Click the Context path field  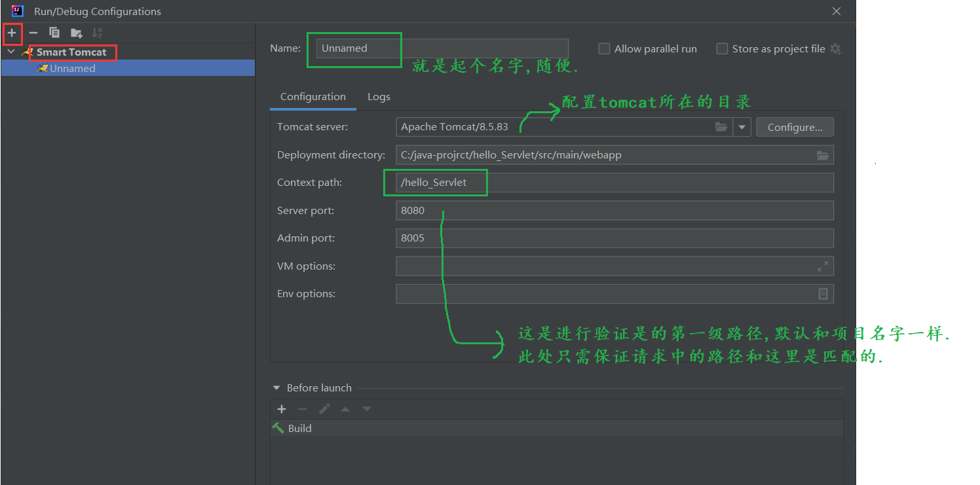pos(614,183)
